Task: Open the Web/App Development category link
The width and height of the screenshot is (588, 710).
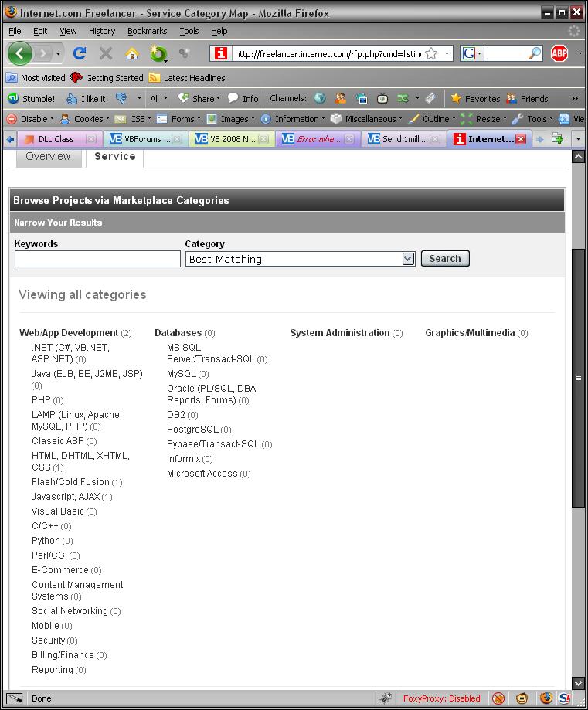Action: click(x=75, y=333)
